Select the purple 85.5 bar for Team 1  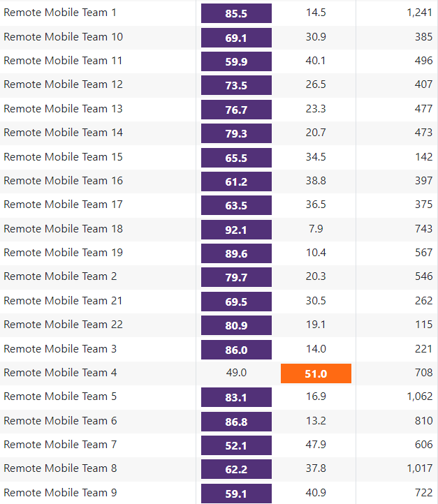click(236, 13)
